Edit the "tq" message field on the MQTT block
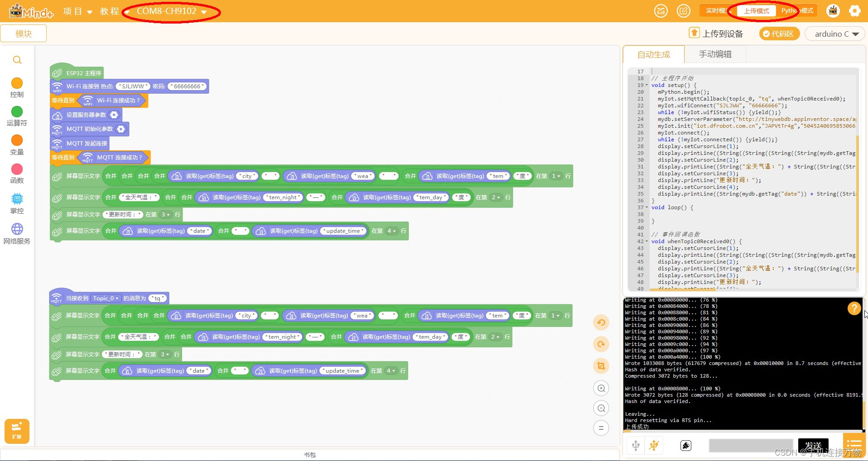The image size is (868, 461). tap(158, 298)
